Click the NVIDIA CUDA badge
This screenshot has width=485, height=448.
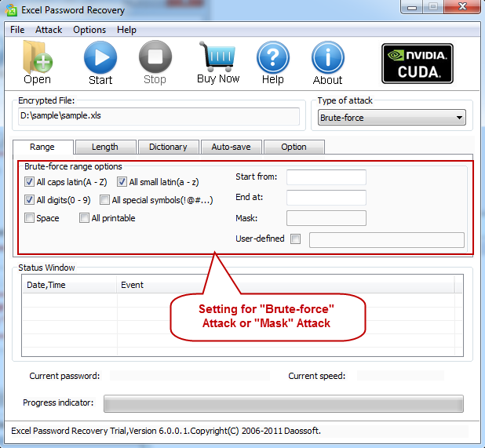click(x=418, y=64)
